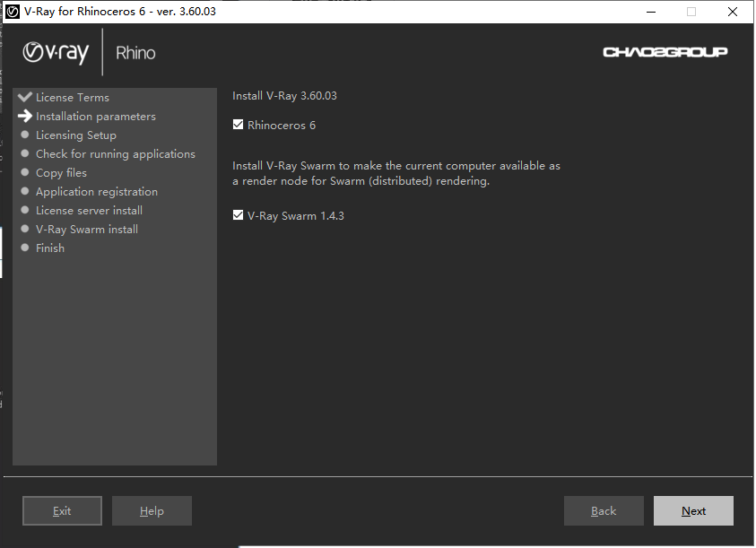Open the installer Help
Image resolution: width=756 pixels, height=548 pixels.
(x=152, y=511)
